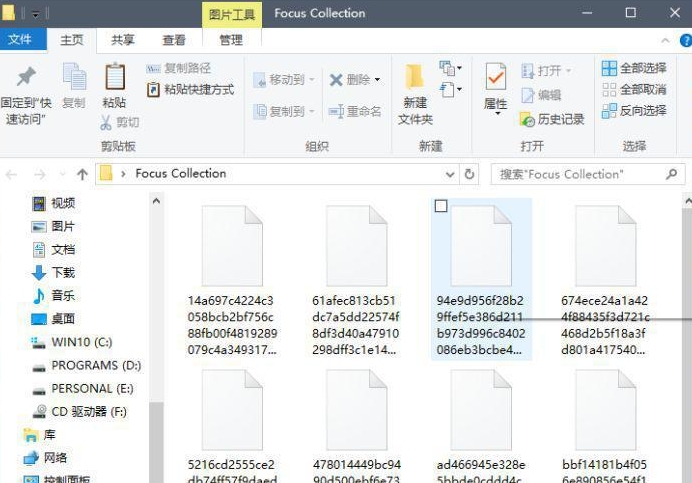Select the file 14a697c4224c3
Image resolution: width=692 pixels, height=483 pixels.
coord(232,280)
